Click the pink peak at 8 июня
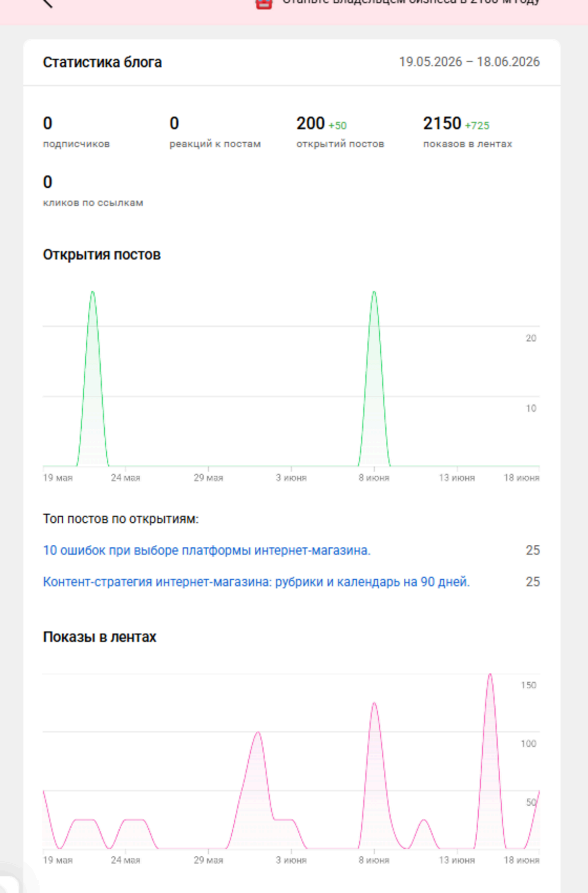Viewport: 588px width, 893px height. [x=374, y=704]
